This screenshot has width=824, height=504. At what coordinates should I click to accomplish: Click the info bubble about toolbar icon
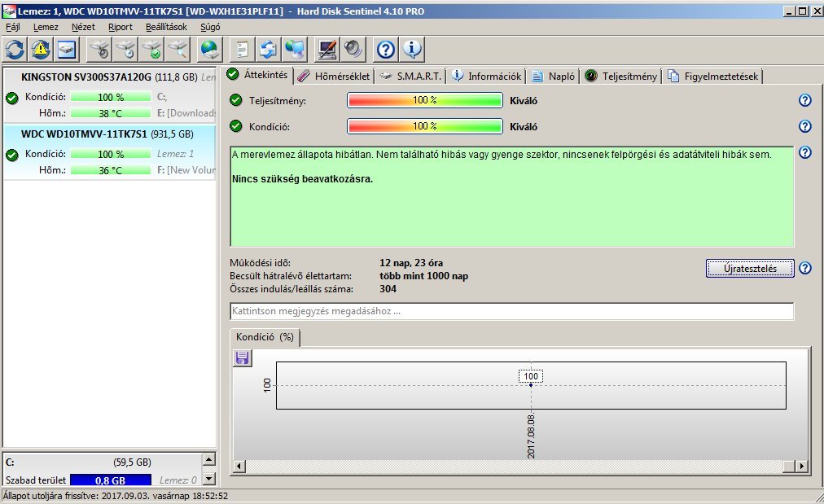[412, 50]
